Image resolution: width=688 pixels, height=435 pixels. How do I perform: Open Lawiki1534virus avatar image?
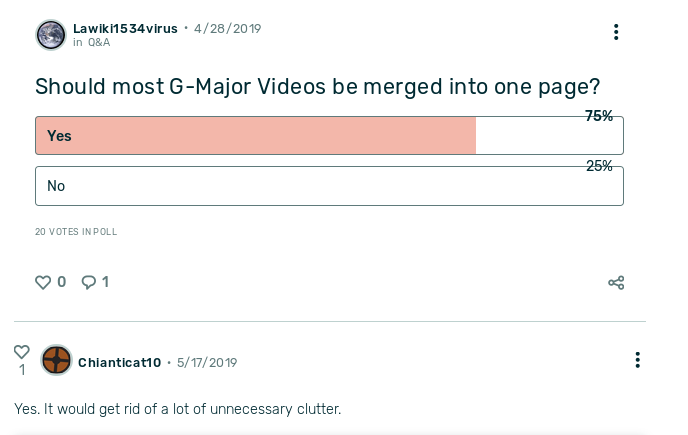click(x=51, y=35)
